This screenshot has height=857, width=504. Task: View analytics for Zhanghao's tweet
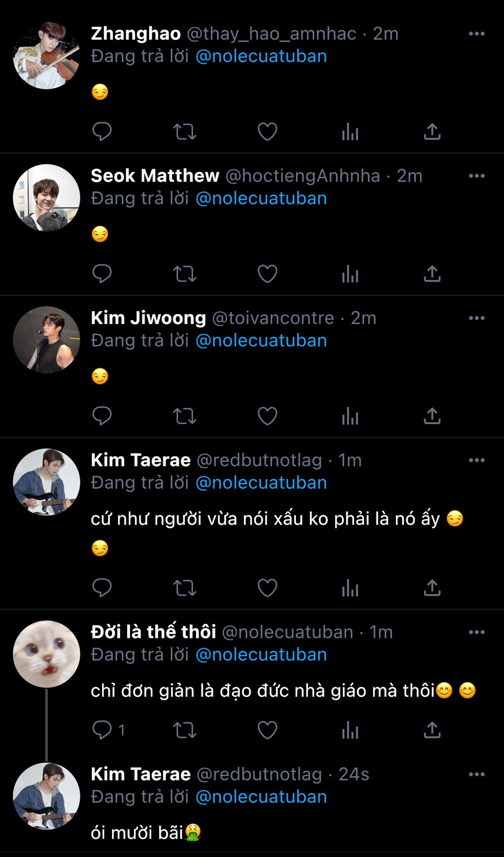click(350, 132)
